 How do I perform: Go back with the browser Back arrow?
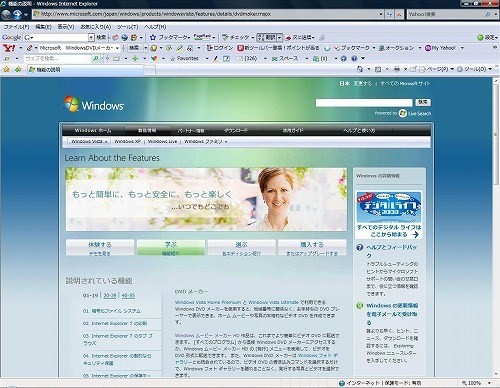(6, 14)
